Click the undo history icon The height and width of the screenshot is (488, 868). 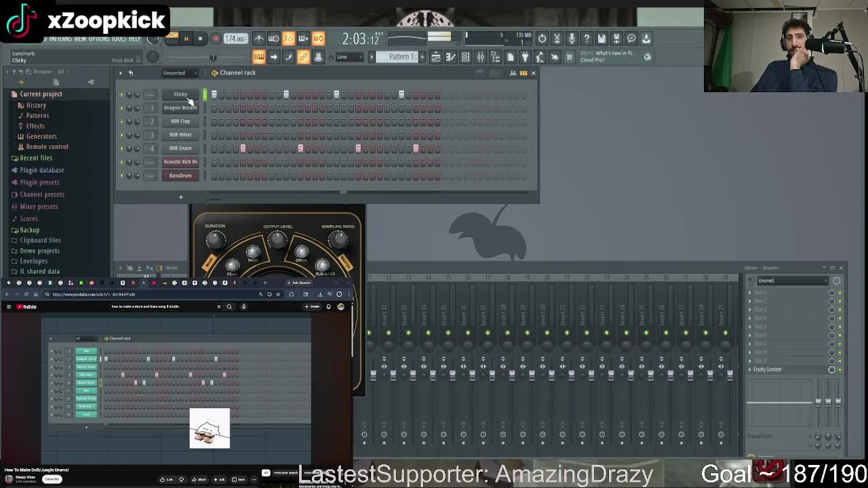tap(542, 39)
